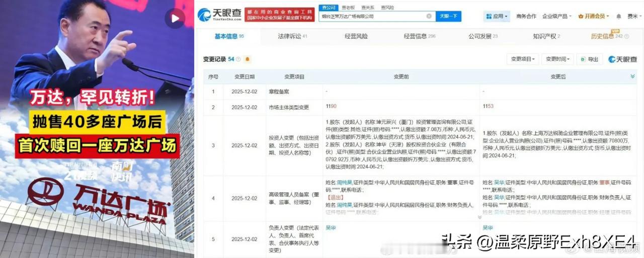Click the 导出 export button

[x=589, y=59]
